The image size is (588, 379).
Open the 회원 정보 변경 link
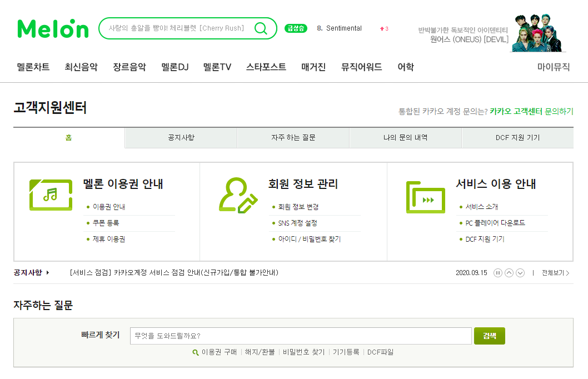pyautogui.click(x=298, y=207)
